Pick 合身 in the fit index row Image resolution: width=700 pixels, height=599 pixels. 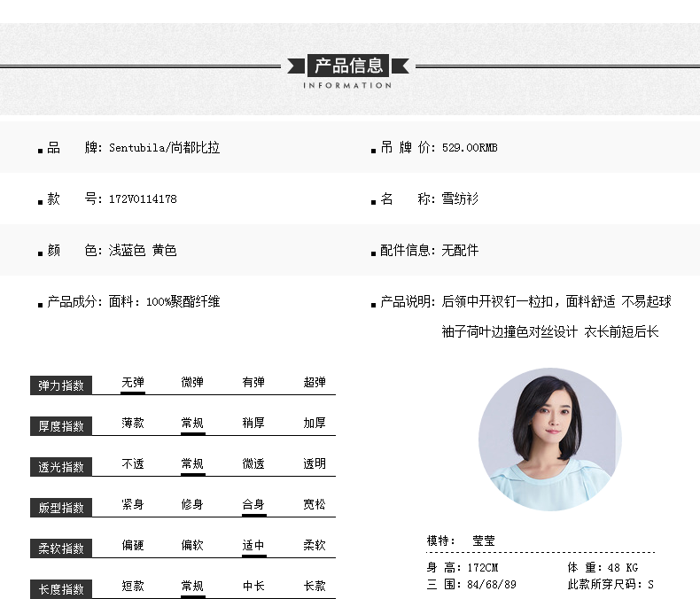253,505
